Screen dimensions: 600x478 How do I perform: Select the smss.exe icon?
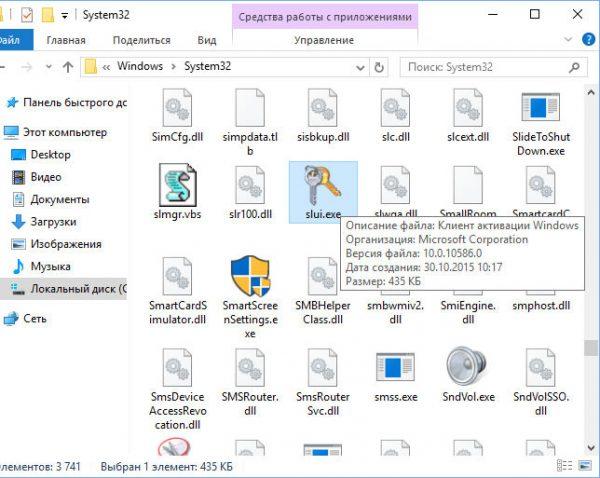[395, 367]
